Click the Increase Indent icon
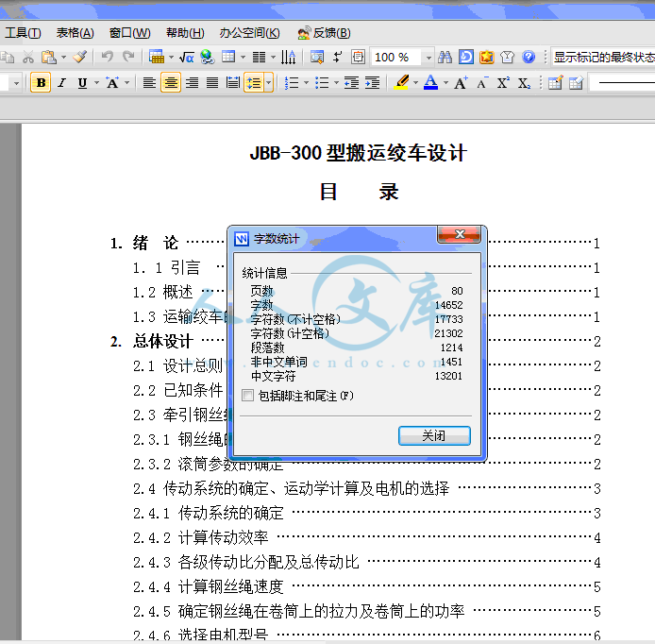The width and height of the screenshot is (655, 644). point(372,83)
